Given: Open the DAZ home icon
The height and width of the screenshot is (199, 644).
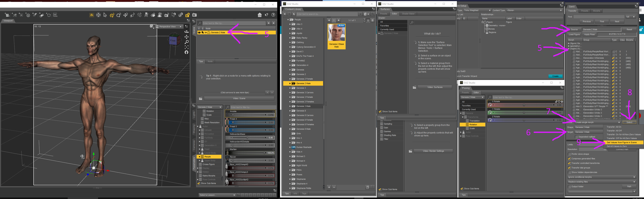Looking at the screenshot, I should [260, 15].
